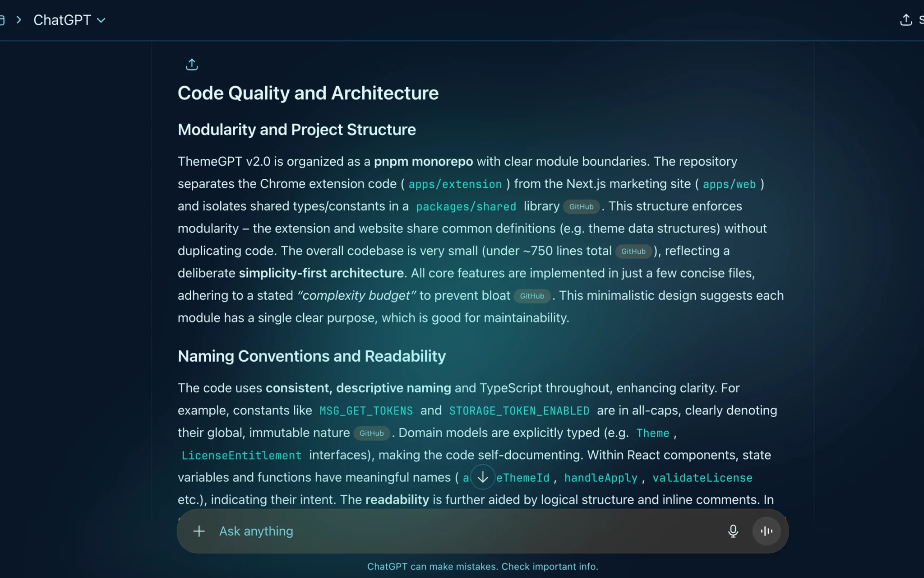924x578 pixels.
Task: Click the Code Quality and Architecture heading
Action: pyautogui.click(x=308, y=93)
